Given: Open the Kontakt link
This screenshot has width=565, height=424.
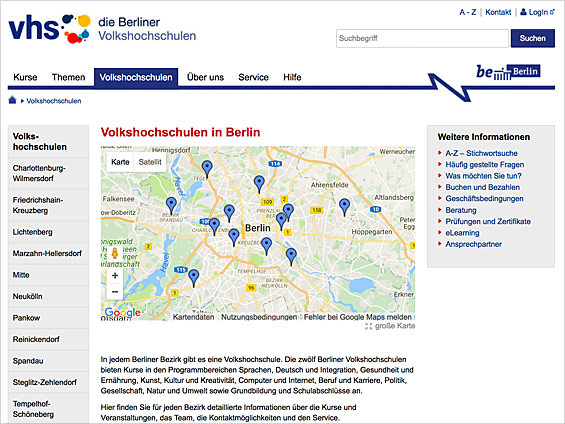Looking at the screenshot, I should pyautogui.click(x=498, y=12).
